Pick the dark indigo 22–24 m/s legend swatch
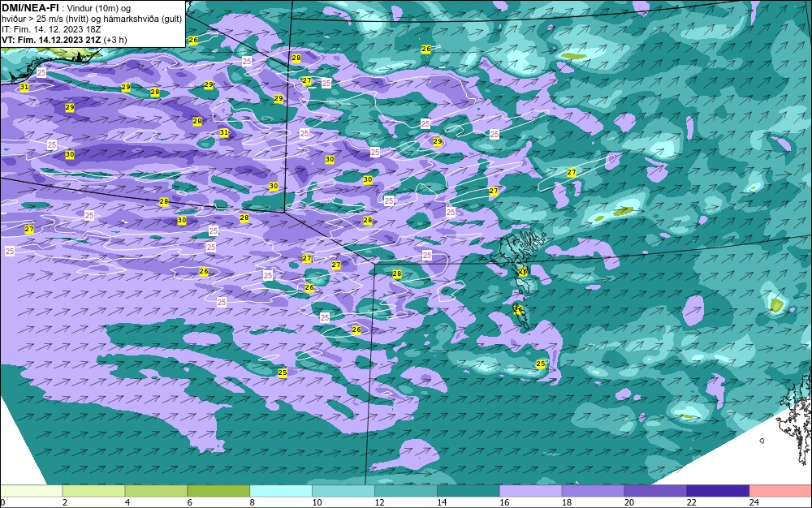The height and width of the screenshot is (508, 812). coord(718,491)
